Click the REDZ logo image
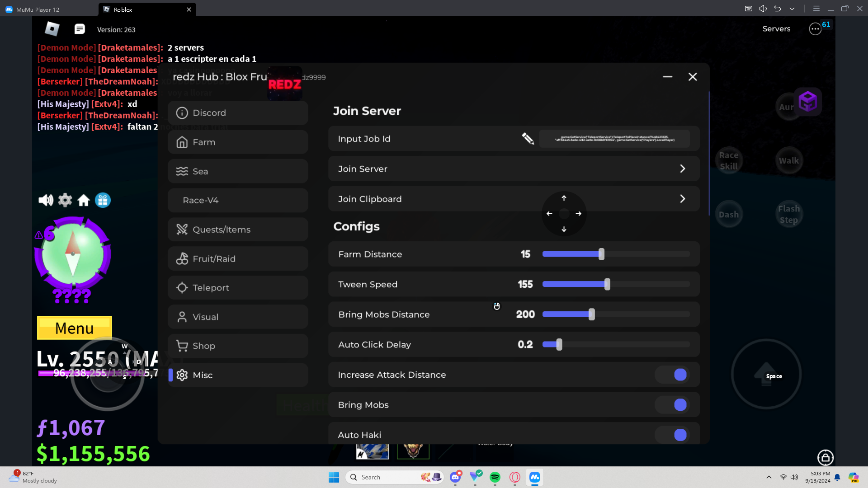The width and height of the screenshot is (868, 488). pos(285,84)
